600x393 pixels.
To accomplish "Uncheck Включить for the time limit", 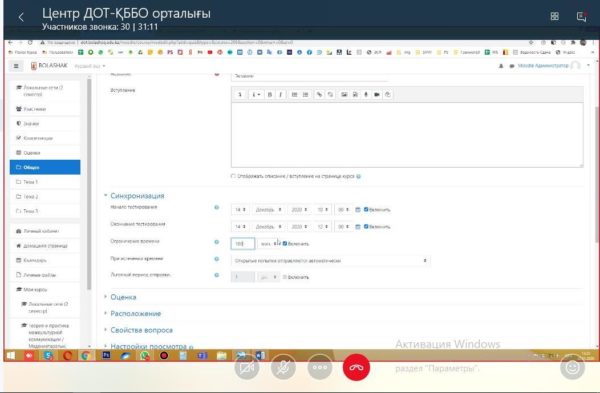I will pyautogui.click(x=285, y=243).
